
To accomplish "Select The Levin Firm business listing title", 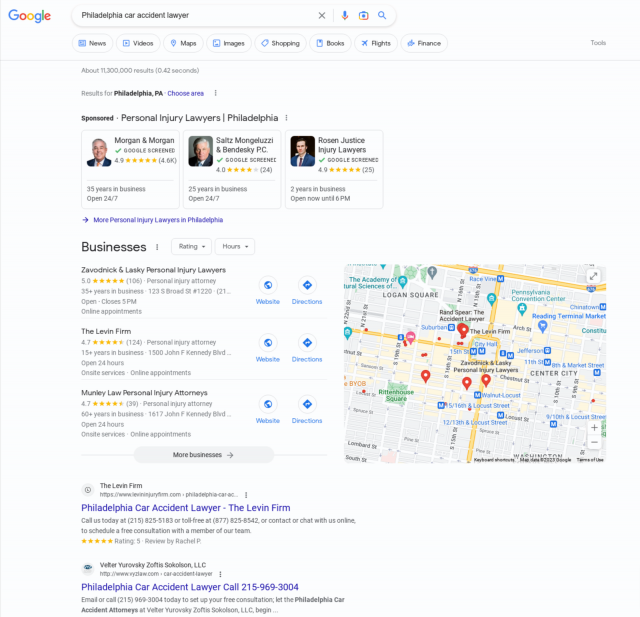I will [106, 331].
